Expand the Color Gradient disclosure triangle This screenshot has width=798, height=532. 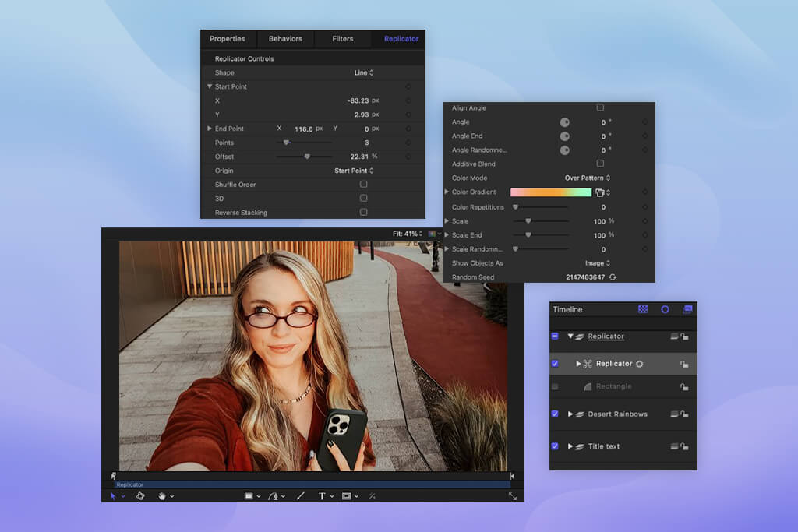coord(447,192)
